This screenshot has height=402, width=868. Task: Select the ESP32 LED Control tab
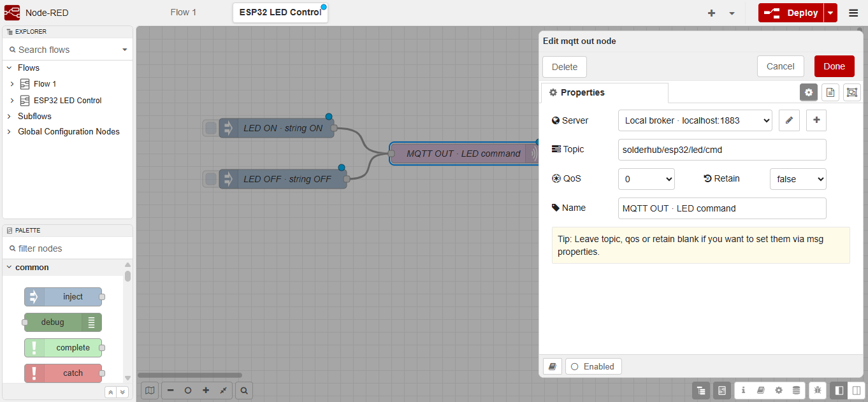(280, 12)
